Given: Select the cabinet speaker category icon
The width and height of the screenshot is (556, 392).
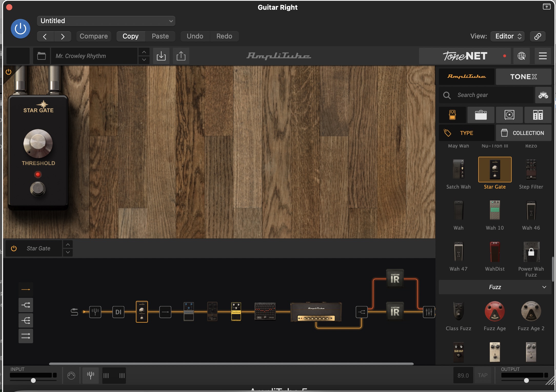Looking at the screenshot, I should [x=509, y=115].
